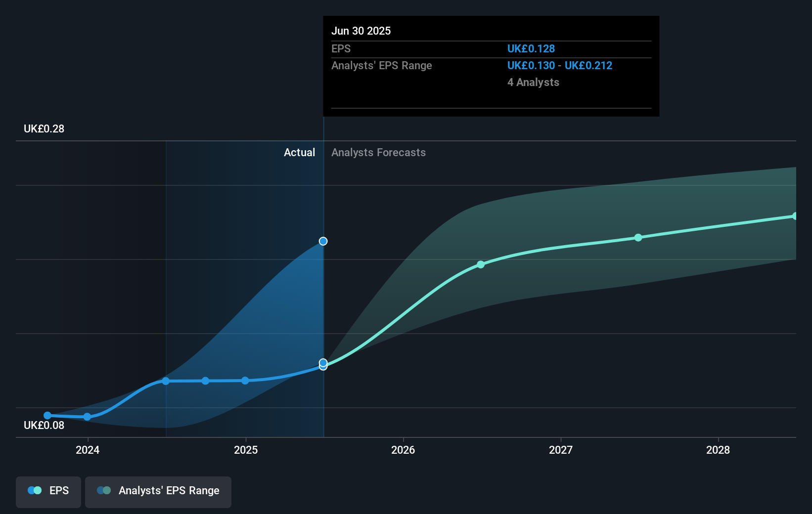
Task: Click the mid-2026 forecast data point
Action: [480, 264]
